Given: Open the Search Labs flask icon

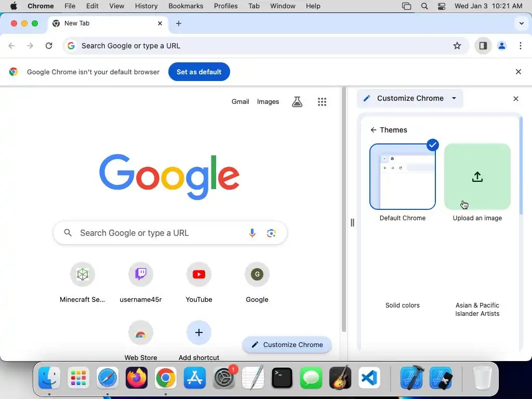Looking at the screenshot, I should point(297,101).
